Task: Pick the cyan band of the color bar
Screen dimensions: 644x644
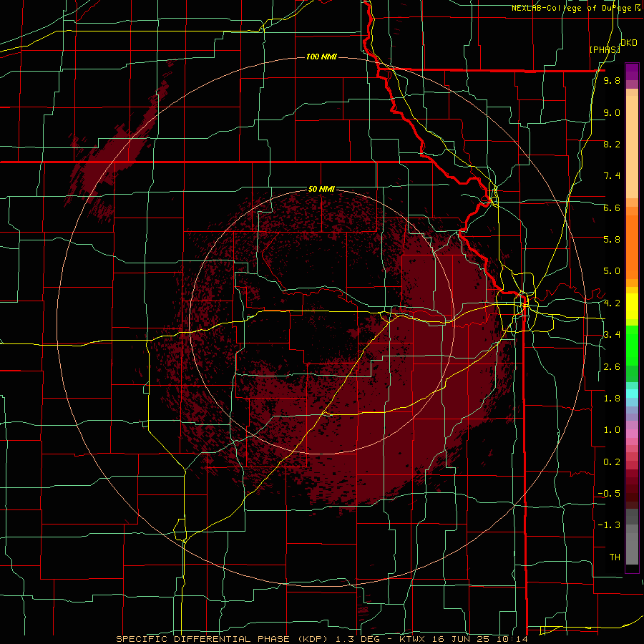Action: tap(632, 394)
